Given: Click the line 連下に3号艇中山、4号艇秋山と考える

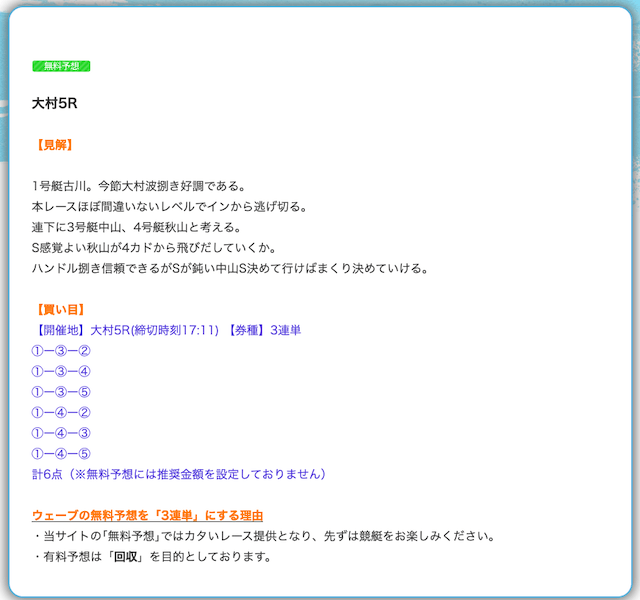Looking at the screenshot, I should point(136,227).
